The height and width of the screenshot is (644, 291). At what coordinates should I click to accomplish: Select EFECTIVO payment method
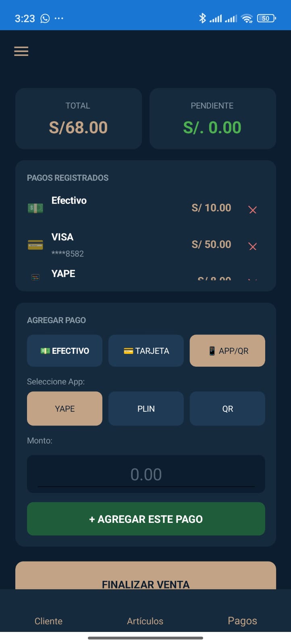tap(64, 351)
